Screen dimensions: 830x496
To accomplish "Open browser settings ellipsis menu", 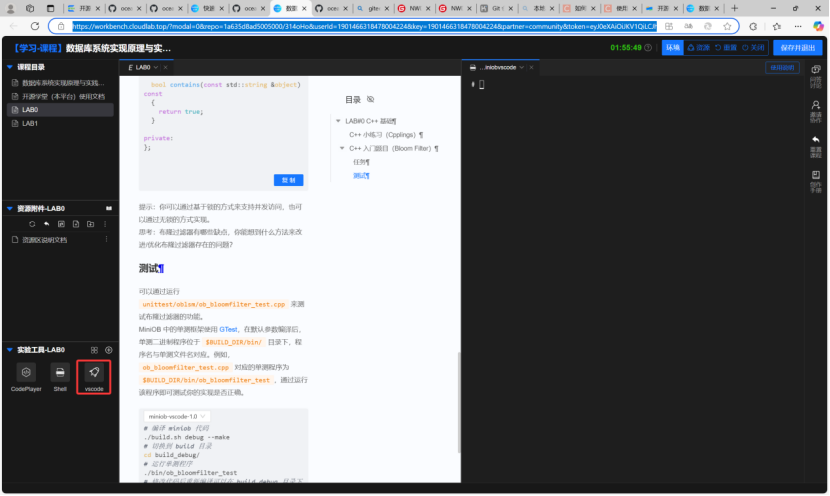I will tap(798, 26).
